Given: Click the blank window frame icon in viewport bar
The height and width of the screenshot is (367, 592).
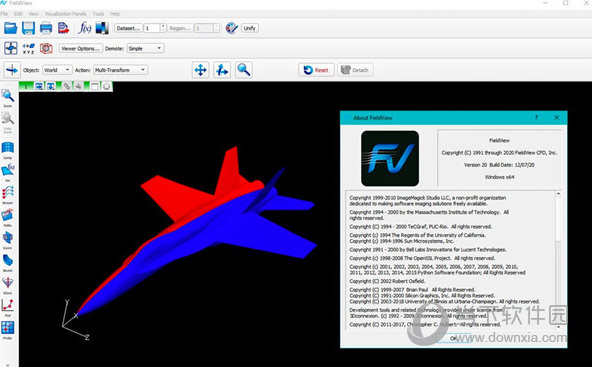Looking at the screenshot, I should point(95,86).
